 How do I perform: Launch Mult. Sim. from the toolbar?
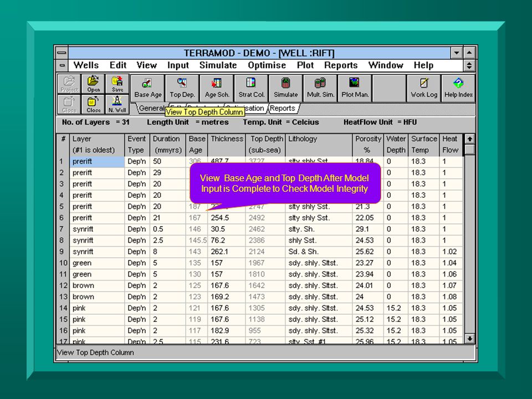pos(320,88)
